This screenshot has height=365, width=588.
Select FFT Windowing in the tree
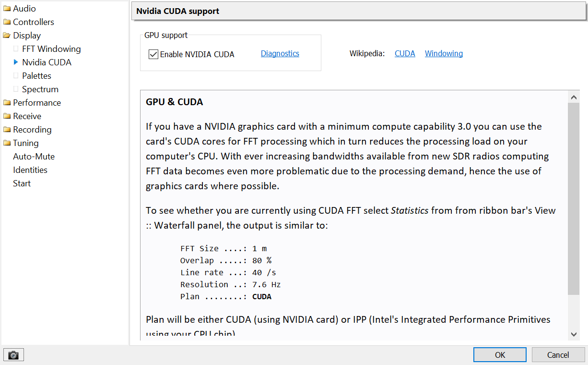tap(51, 49)
